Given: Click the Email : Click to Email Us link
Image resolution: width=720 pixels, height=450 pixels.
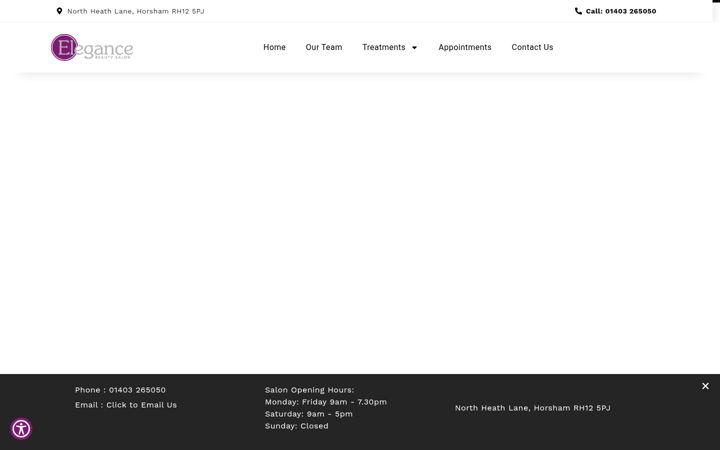Looking at the screenshot, I should (x=126, y=405).
